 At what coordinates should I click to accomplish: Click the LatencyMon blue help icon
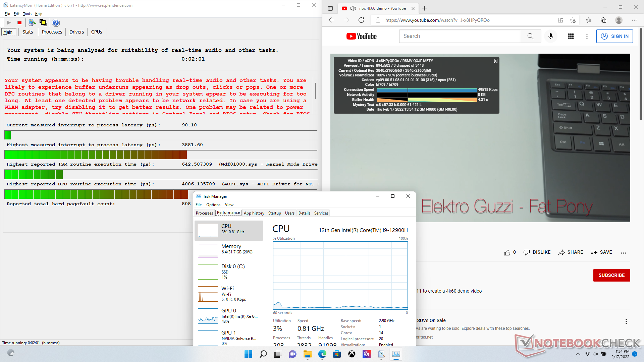[x=56, y=23]
